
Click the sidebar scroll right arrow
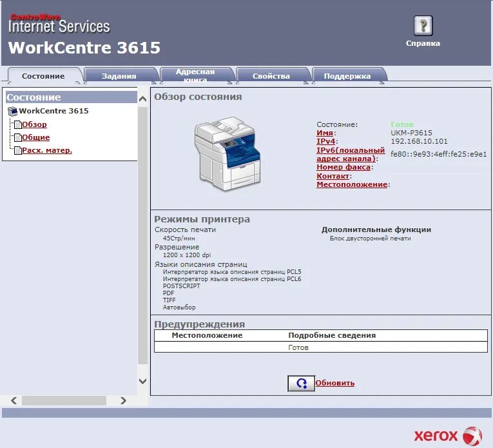[x=123, y=400]
